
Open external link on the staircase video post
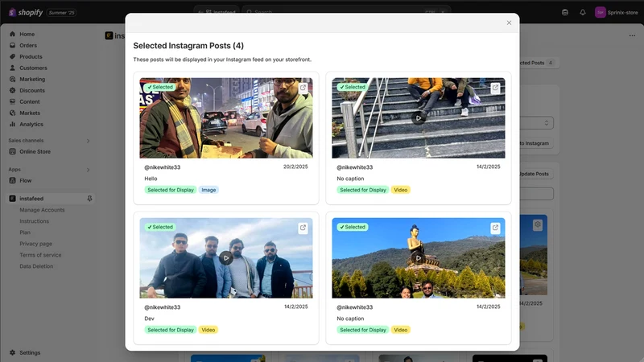point(495,88)
